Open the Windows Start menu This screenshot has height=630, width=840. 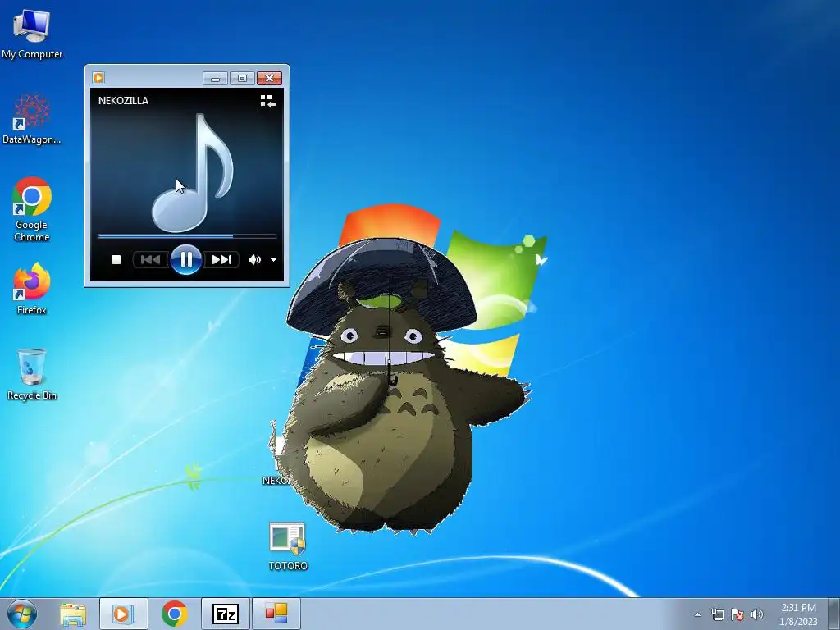22,614
